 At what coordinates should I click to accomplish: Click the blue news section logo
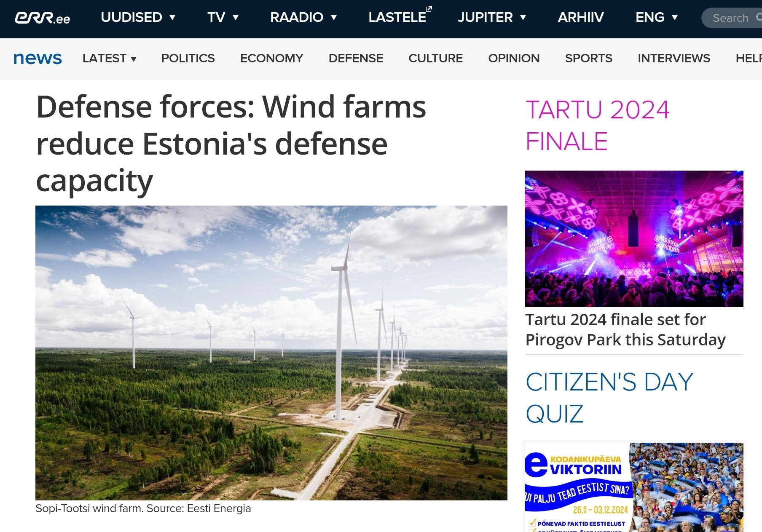coord(38,58)
